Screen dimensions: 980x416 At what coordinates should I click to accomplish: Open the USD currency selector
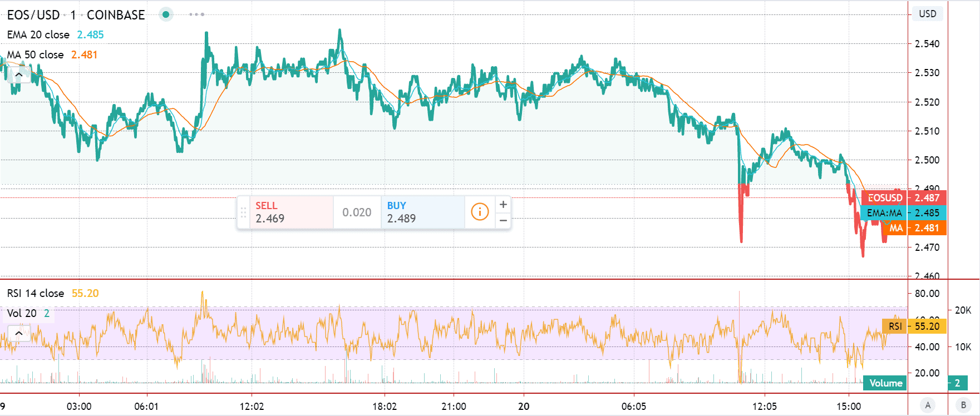927,14
